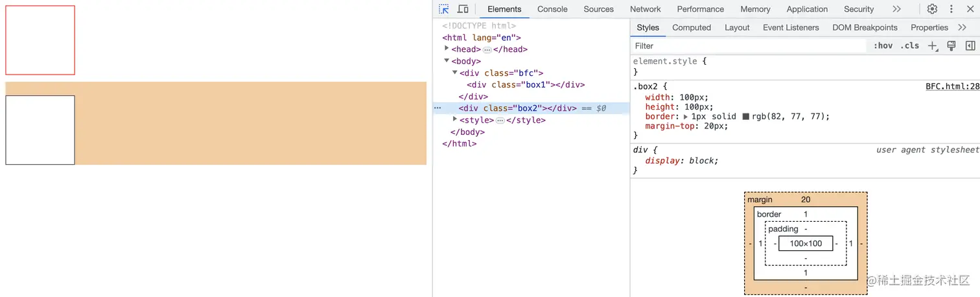
Task: Open the Security tab
Action: (x=859, y=9)
